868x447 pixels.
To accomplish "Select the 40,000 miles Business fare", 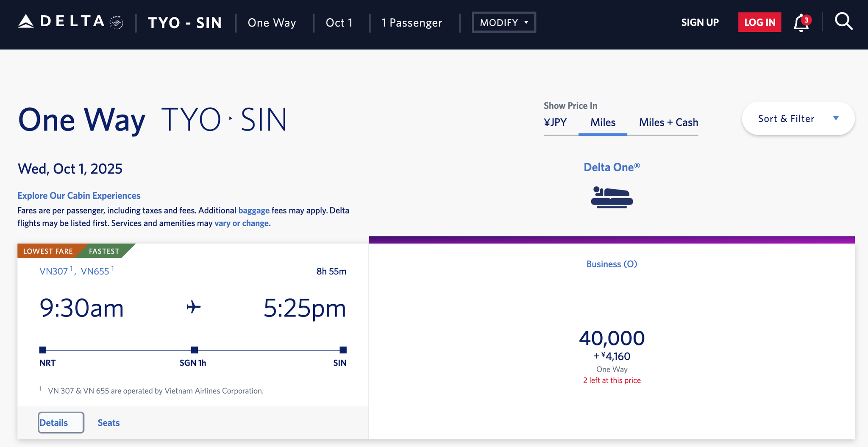I will click(612, 338).
